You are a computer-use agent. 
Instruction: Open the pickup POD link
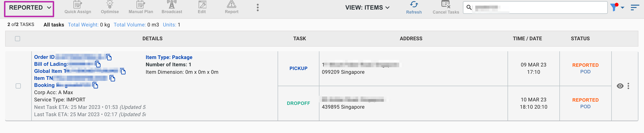pos(585,72)
